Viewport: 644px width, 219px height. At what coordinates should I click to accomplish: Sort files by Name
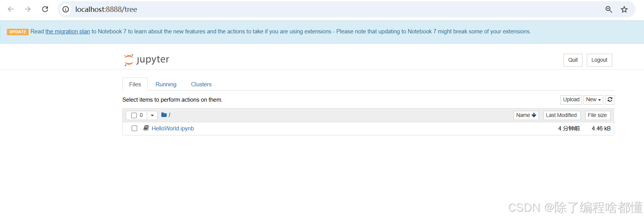526,115
